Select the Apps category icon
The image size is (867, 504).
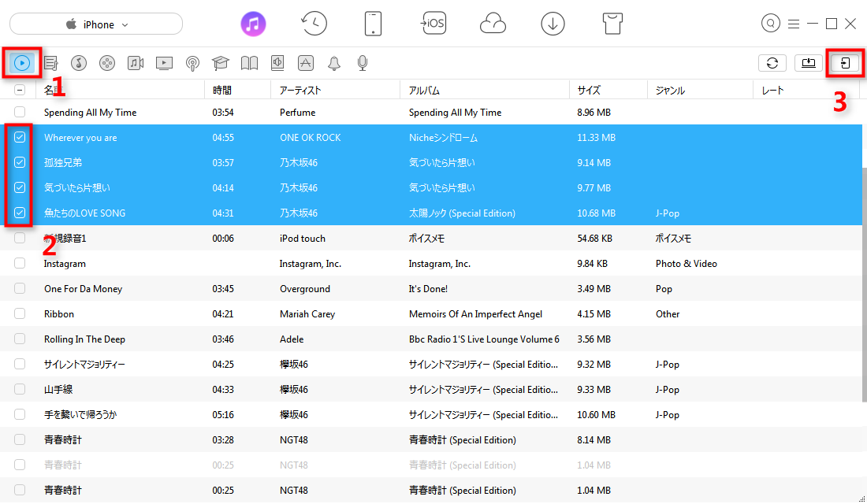pos(306,63)
